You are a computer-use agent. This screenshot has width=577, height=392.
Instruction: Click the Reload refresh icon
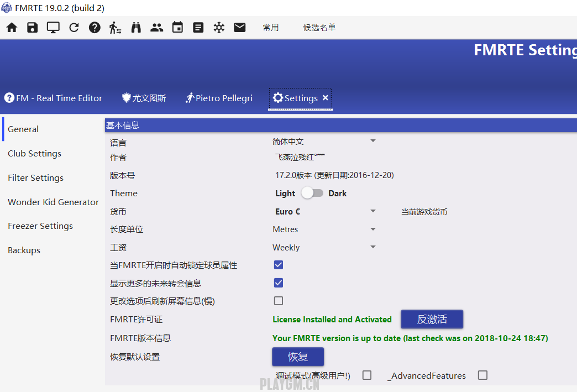click(74, 28)
